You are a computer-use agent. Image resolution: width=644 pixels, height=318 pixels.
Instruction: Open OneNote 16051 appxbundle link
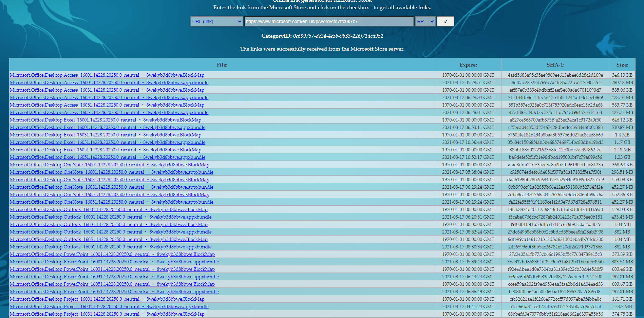pos(112,202)
